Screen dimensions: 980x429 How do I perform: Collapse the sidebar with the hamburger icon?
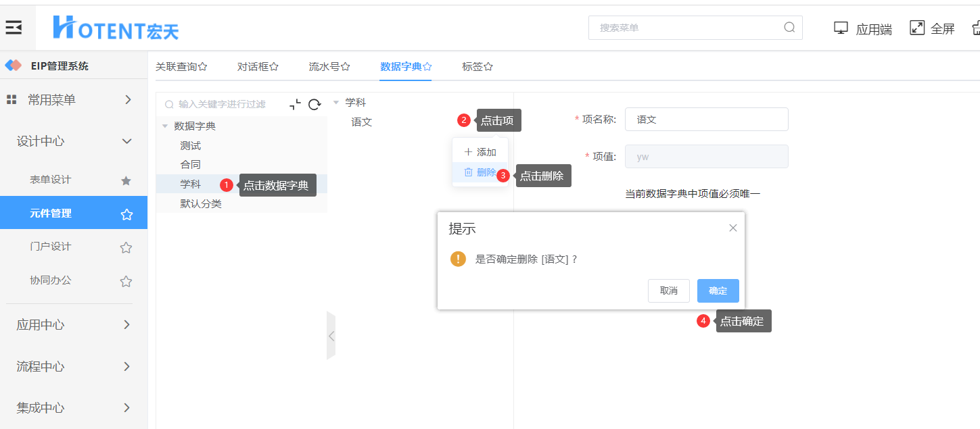(x=14, y=28)
